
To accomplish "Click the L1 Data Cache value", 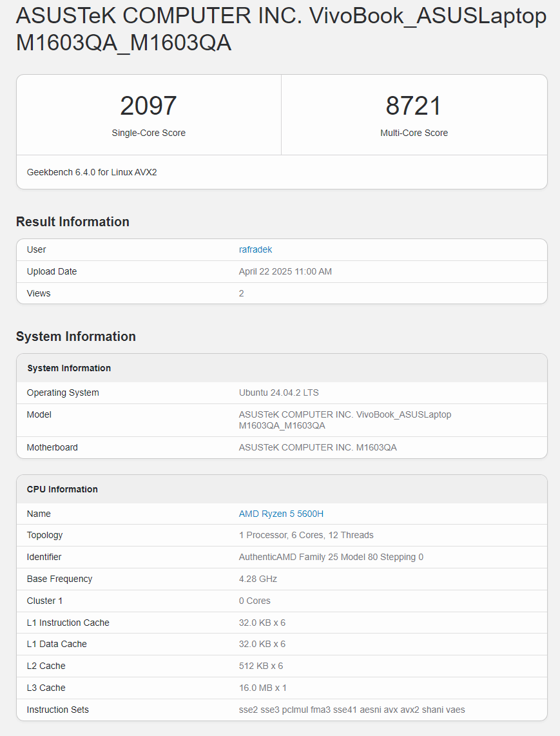I will click(262, 644).
